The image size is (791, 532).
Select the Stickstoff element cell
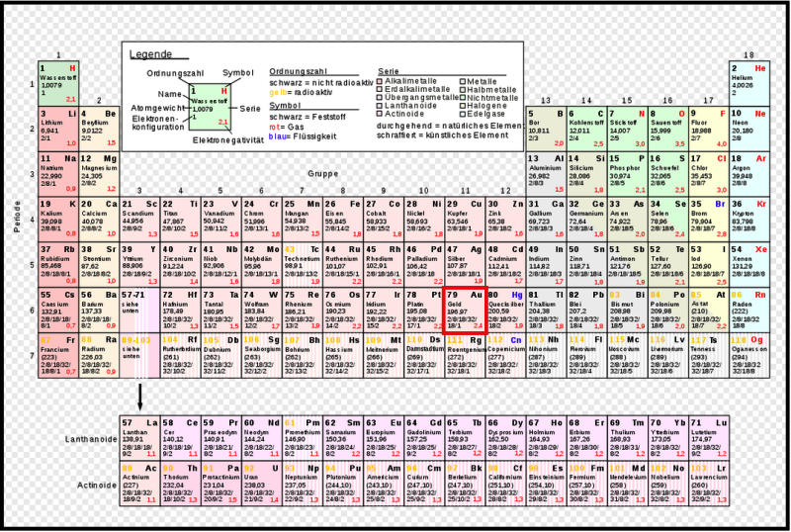627,129
